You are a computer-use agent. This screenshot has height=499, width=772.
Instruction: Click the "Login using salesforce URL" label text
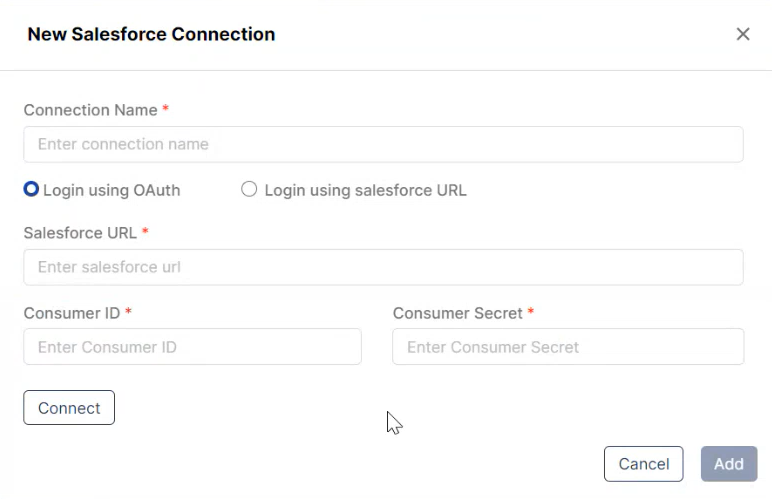365,190
